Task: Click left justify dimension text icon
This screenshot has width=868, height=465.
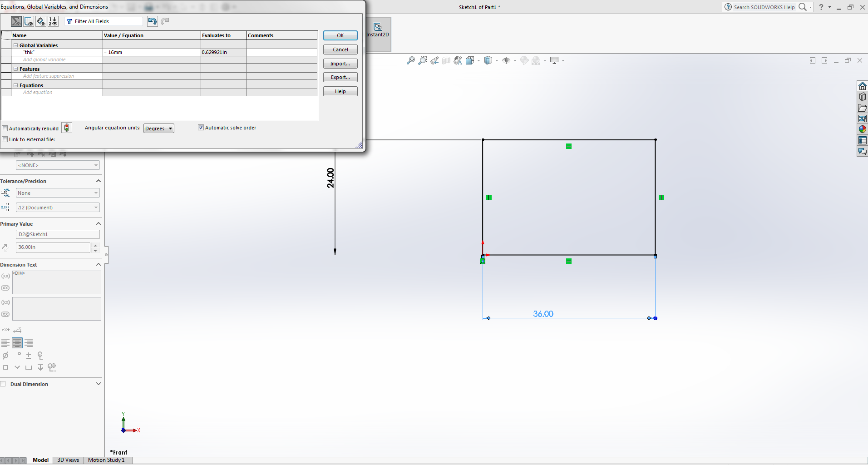Action: [5, 343]
